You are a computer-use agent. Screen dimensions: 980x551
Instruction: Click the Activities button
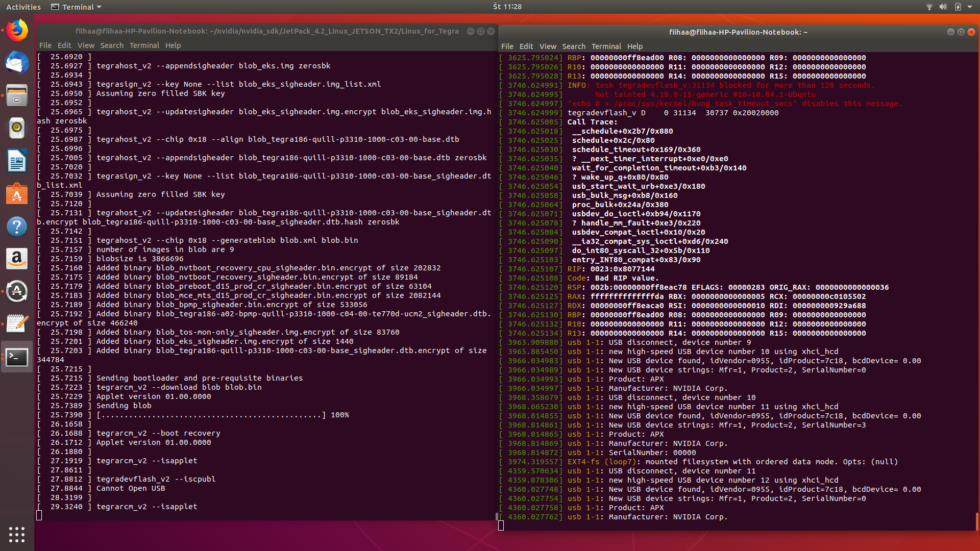coord(23,7)
